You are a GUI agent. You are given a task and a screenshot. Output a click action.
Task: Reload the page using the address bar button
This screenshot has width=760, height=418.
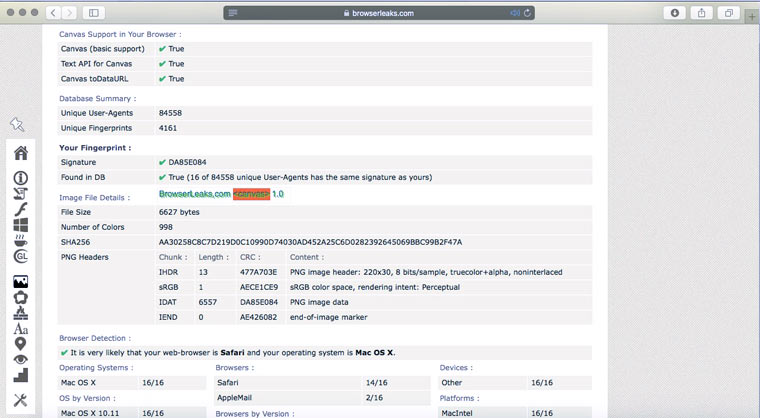click(x=524, y=13)
